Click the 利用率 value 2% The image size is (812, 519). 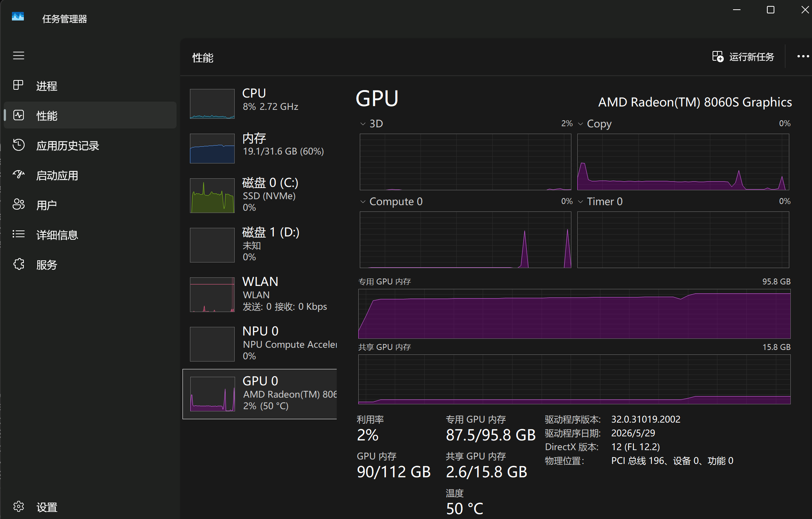(368, 435)
